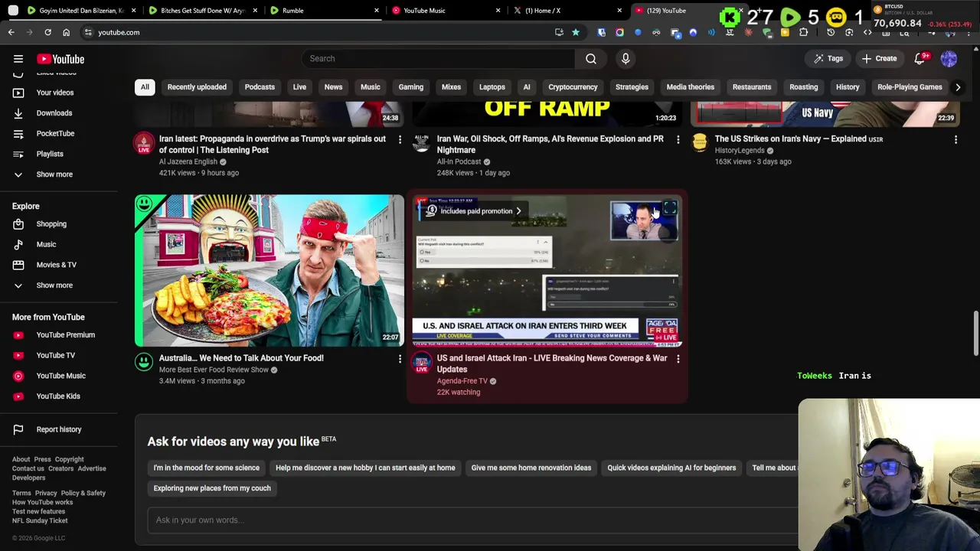Open US and Israel Attack Iran live thumbnail

(547, 270)
